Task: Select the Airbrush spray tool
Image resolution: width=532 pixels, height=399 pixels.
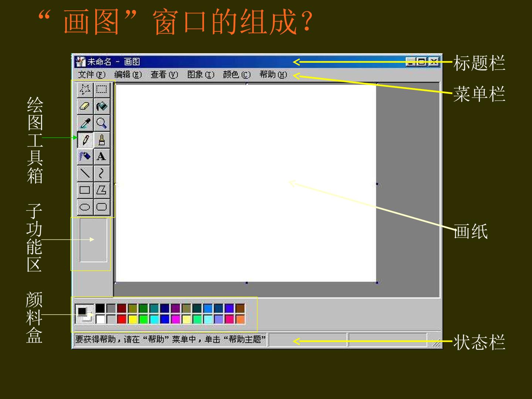Action: point(85,157)
